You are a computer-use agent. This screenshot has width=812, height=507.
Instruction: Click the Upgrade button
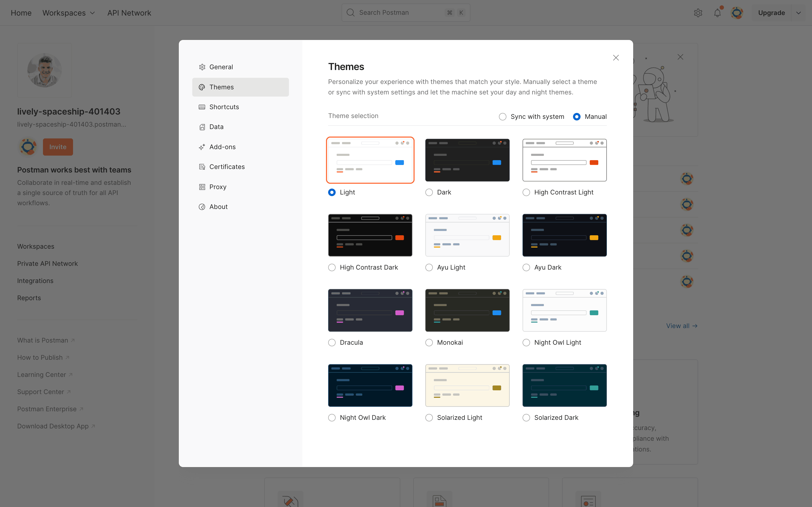pos(771,13)
